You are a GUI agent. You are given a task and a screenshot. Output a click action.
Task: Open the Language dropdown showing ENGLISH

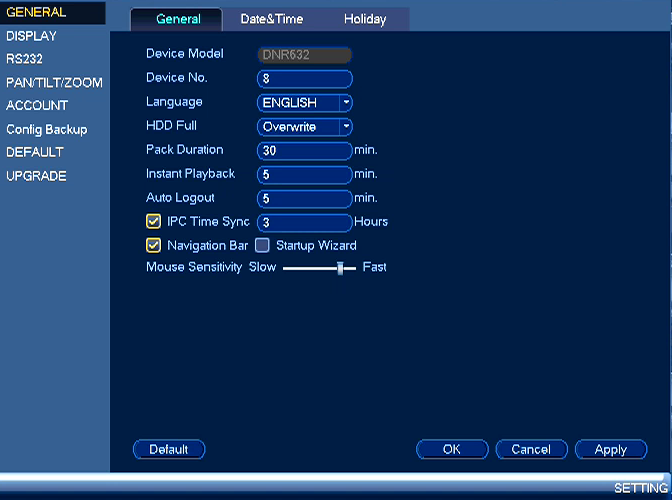(305, 103)
